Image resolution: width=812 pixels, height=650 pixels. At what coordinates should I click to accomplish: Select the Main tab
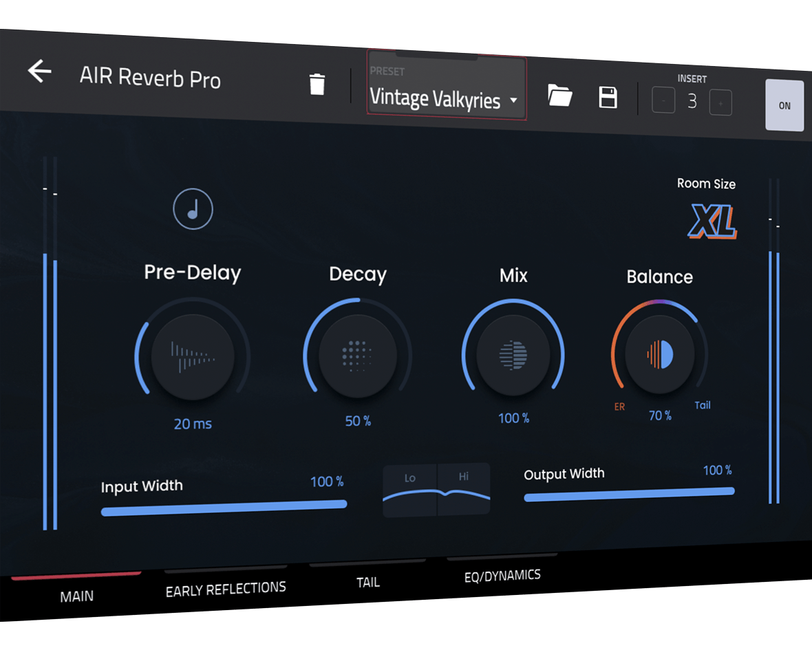tap(76, 596)
